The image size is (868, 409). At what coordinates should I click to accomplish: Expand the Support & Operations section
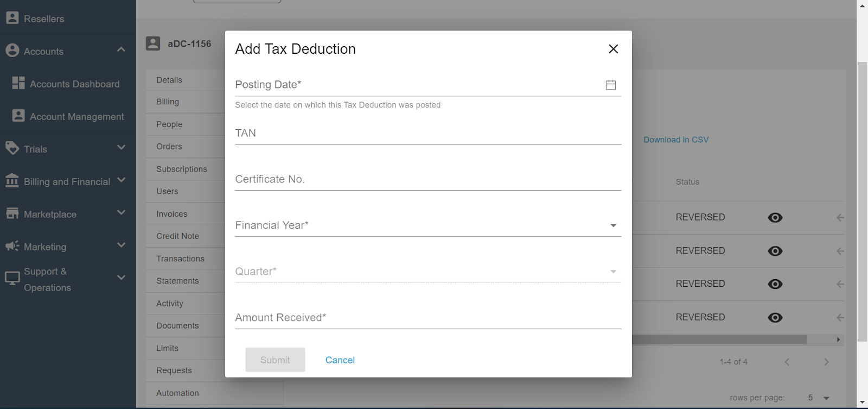(121, 278)
